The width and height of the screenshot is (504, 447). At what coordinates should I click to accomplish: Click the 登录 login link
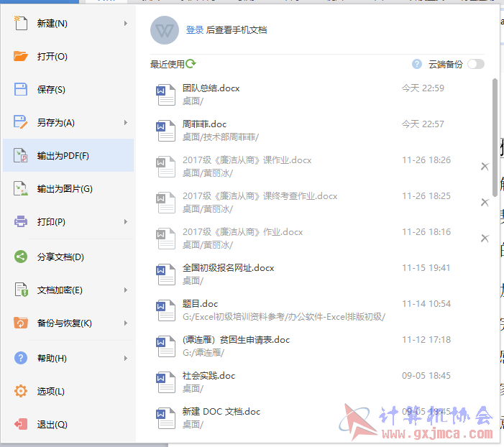(195, 30)
